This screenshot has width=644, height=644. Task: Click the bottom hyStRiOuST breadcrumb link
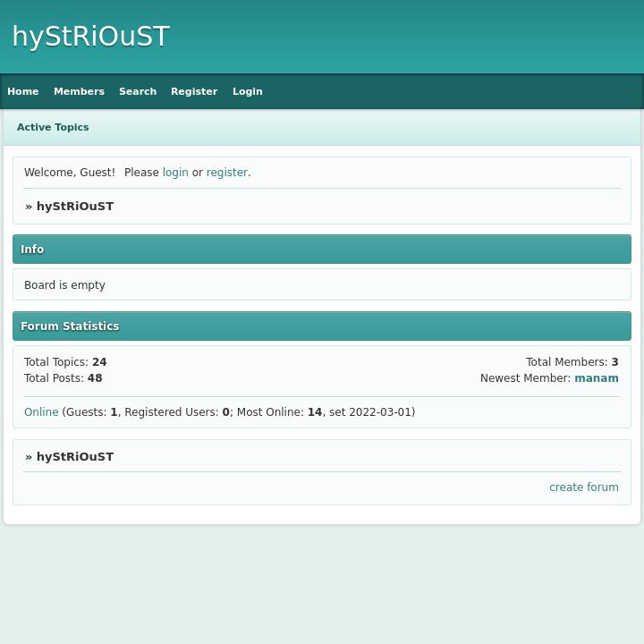(x=75, y=457)
